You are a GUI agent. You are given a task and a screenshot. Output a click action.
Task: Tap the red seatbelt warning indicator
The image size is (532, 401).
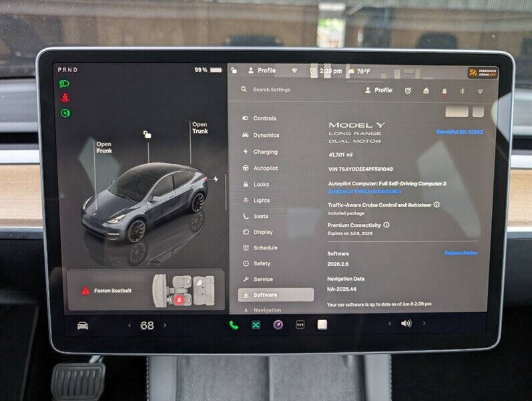click(x=65, y=98)
